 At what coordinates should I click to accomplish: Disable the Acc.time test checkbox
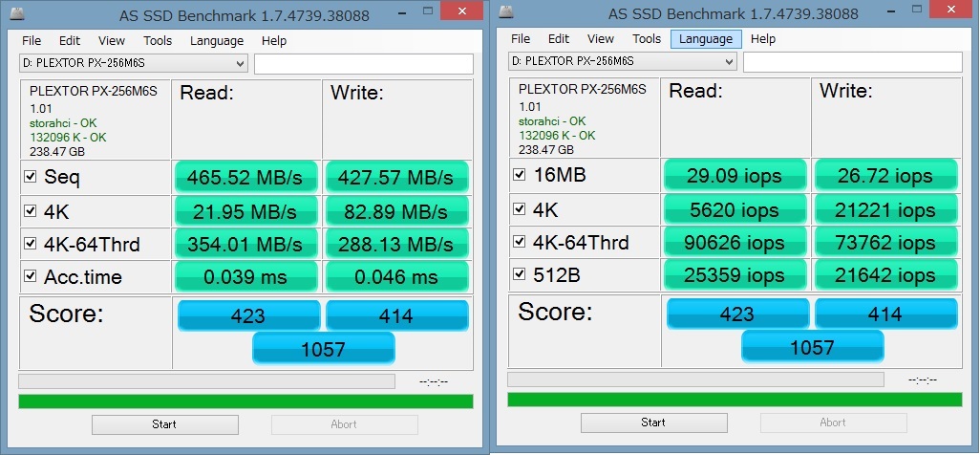click(30, 276)
